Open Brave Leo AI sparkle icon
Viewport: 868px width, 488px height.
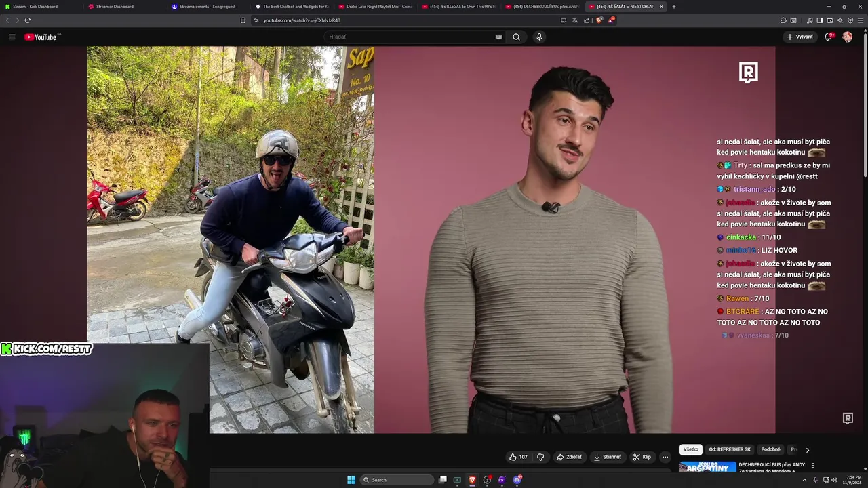click(840, 20)
